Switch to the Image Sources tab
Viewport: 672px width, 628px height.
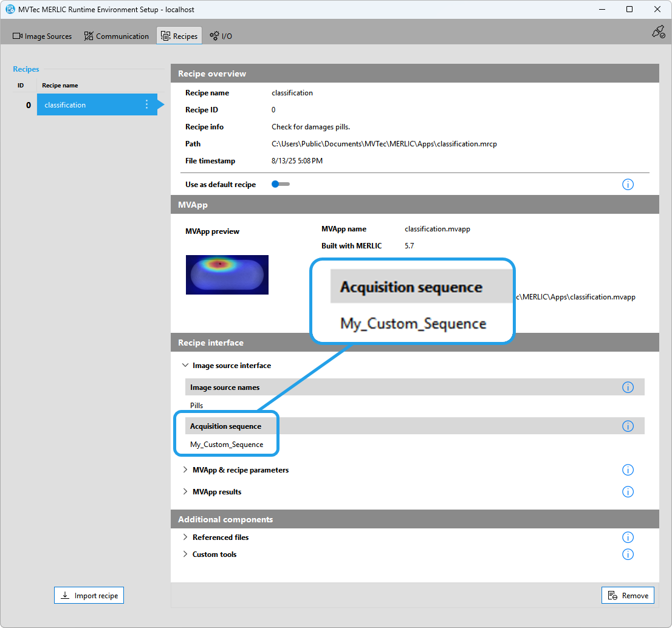pos(43,36)
